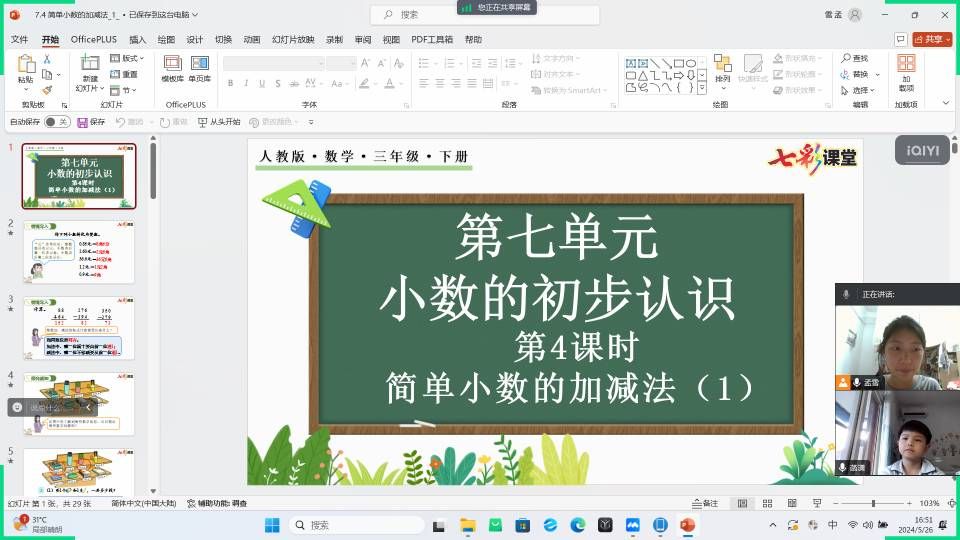This screenshot has width=960, height=540.
Task: Toggle the 备注 notes pane
Action: (705, 503)
